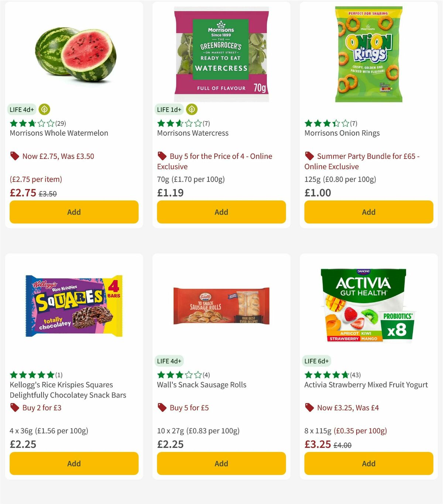The image size is (443, 504).
Task: Click the offer tag icon beside Buy 5 for £5
Action: (x=162, y=408)
